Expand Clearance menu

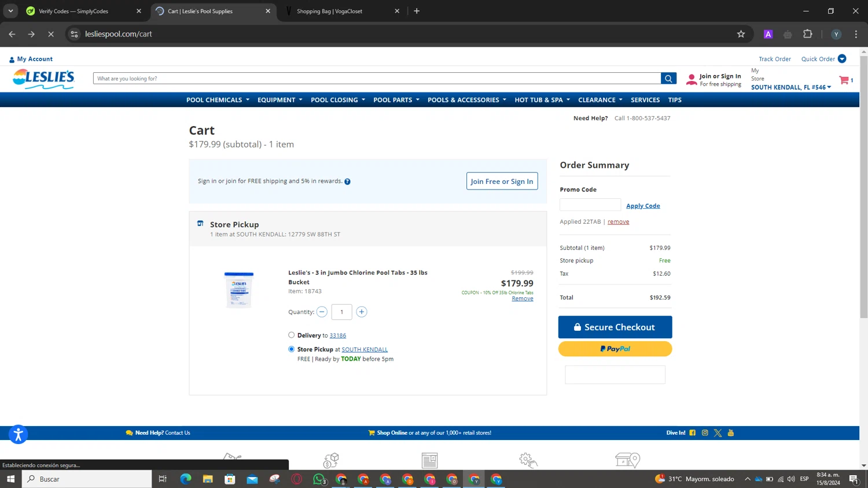[x=601, y=100]
